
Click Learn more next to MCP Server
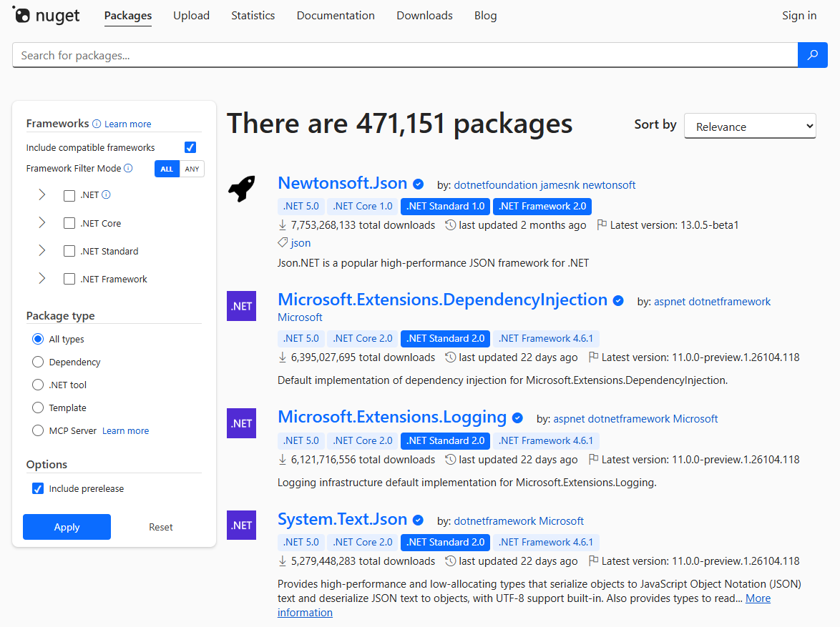click(125, 430)
